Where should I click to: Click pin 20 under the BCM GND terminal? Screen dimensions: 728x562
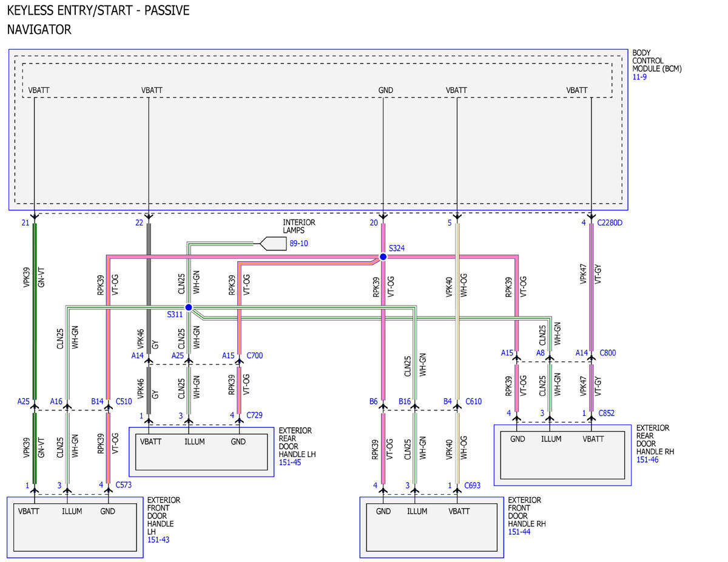click(x=374, y=223)
